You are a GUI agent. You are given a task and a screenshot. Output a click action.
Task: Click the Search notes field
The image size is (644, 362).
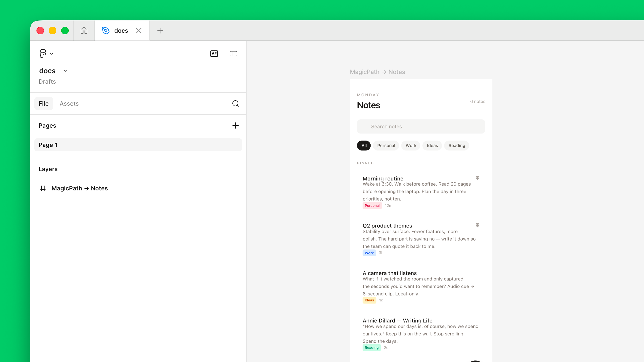421,127
